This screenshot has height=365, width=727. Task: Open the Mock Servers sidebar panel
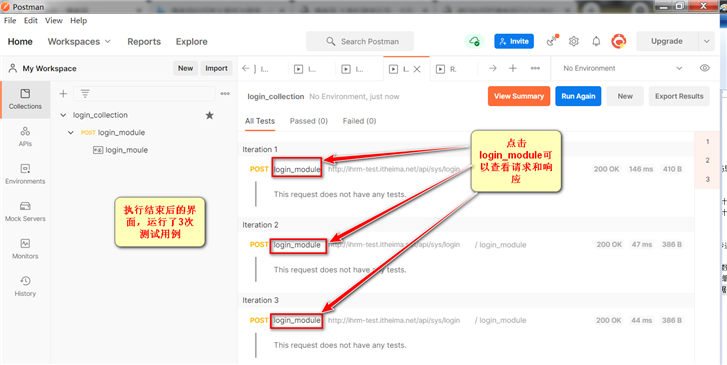coord(25,211)
